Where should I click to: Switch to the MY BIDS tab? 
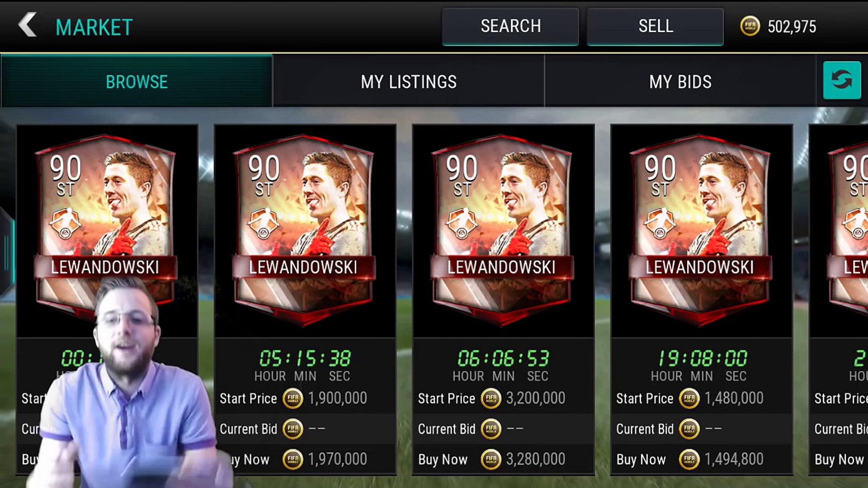[x=680, y=81]
